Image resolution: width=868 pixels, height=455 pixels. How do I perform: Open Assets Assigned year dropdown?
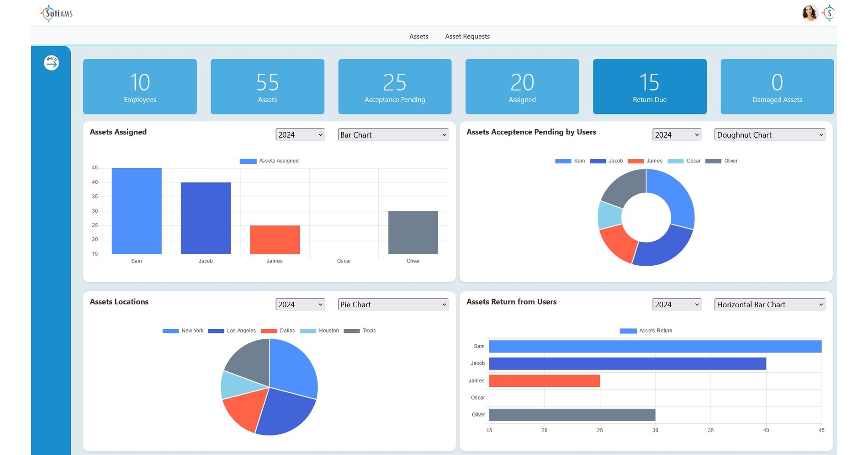coord(300,134)
